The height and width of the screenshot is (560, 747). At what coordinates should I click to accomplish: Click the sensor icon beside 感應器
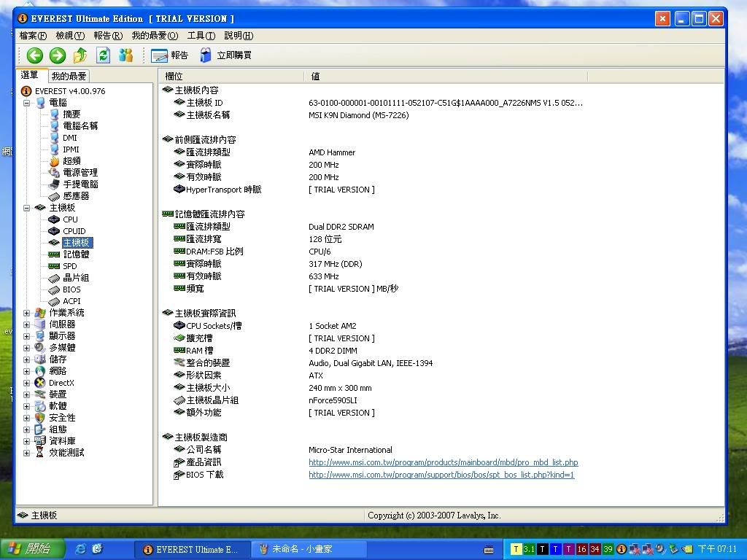click(54, 196)
